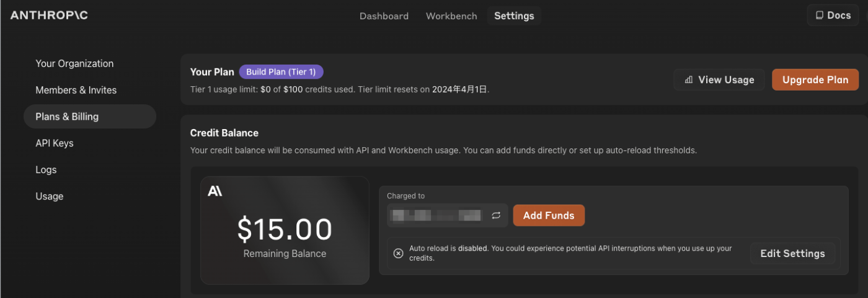Click the 'Charged to' label
Viewport: 868px width, 298px height.
406,196
